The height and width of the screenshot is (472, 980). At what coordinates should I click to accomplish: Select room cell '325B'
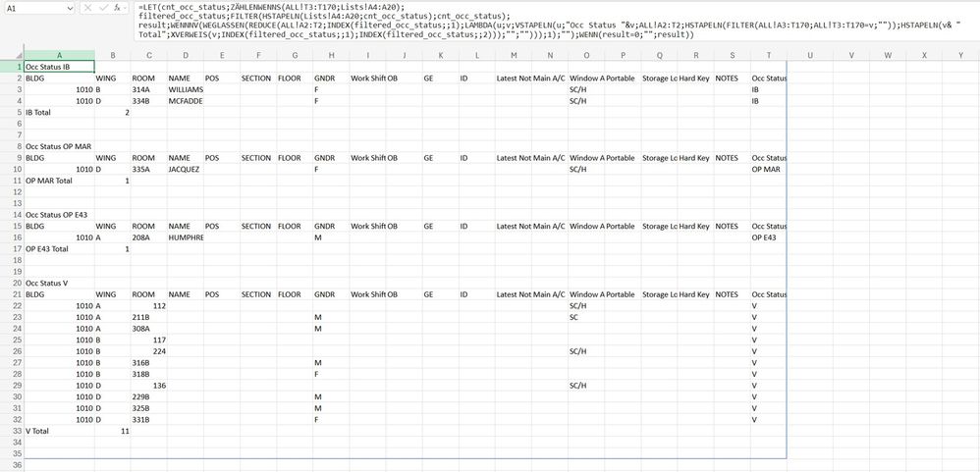click(x=148, y=408)
